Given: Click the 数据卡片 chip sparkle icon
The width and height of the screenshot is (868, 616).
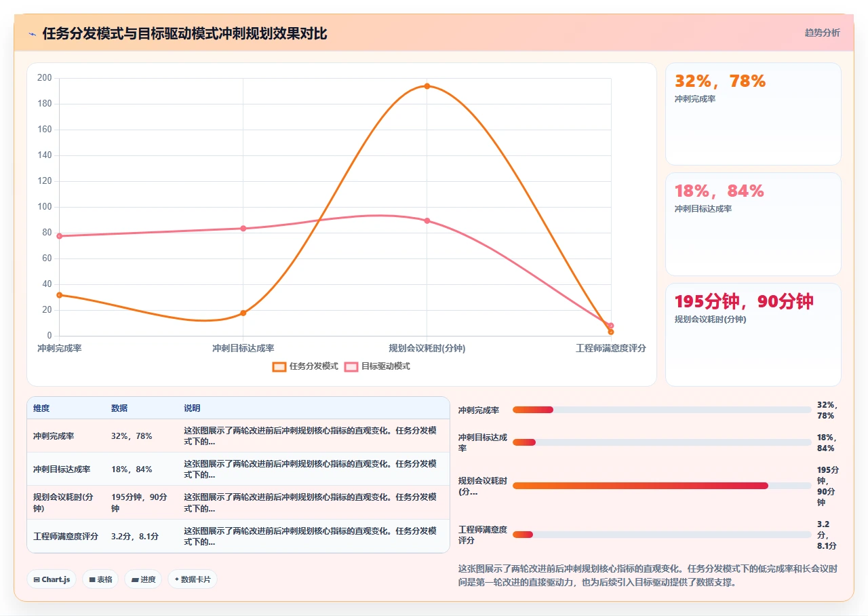Looking at the screenshot, I should (177, 579).
